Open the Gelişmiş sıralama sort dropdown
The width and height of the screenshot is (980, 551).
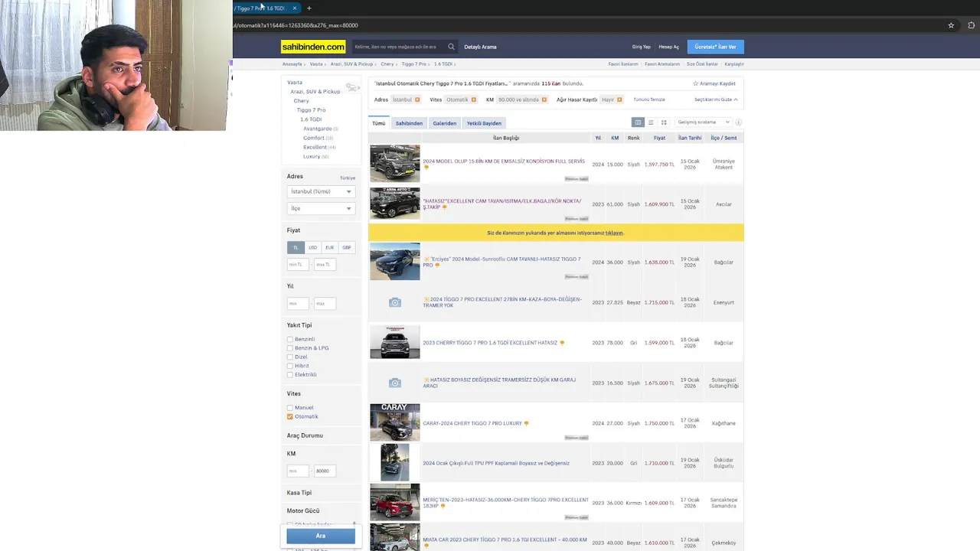click(704, 122)
